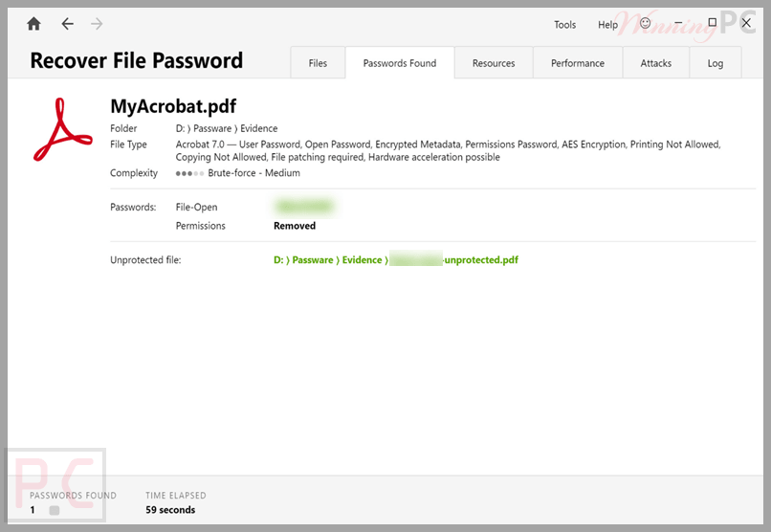Screen dimensions: 771x532
Task: Click the 59 seconds elapsed time
Action: (x=170, y=510)
